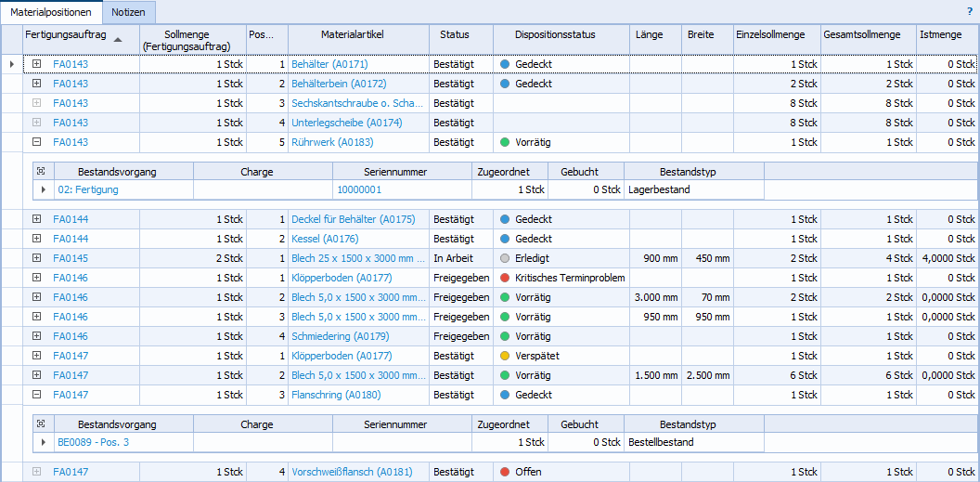Screen dimensions: 980x482
Task: Click the sub-grid icon above BE0089 - Pos. 3
Action: click(40, 424)
